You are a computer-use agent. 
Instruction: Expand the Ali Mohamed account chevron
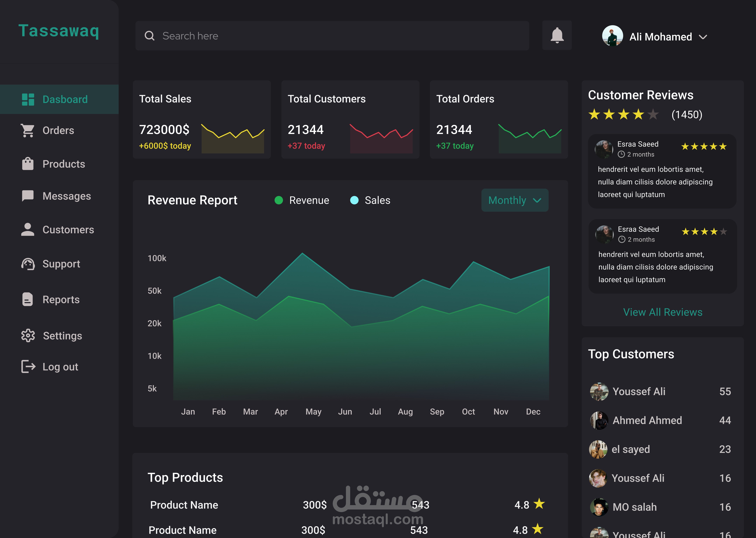tap(703, 37)
